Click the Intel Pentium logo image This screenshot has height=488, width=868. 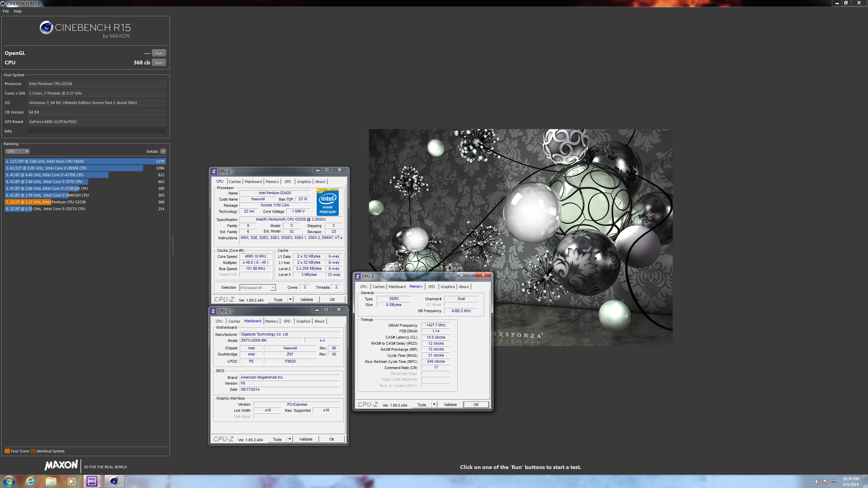(328, 202)
